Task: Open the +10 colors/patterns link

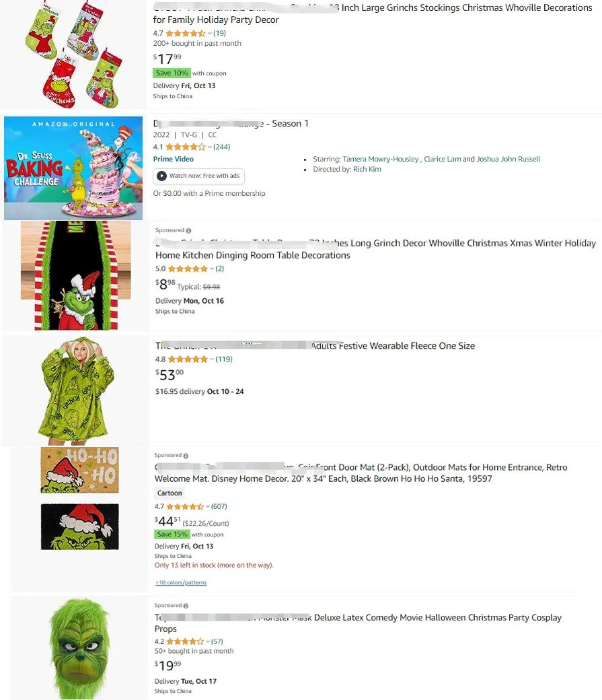Action: (x=181, y=583)
